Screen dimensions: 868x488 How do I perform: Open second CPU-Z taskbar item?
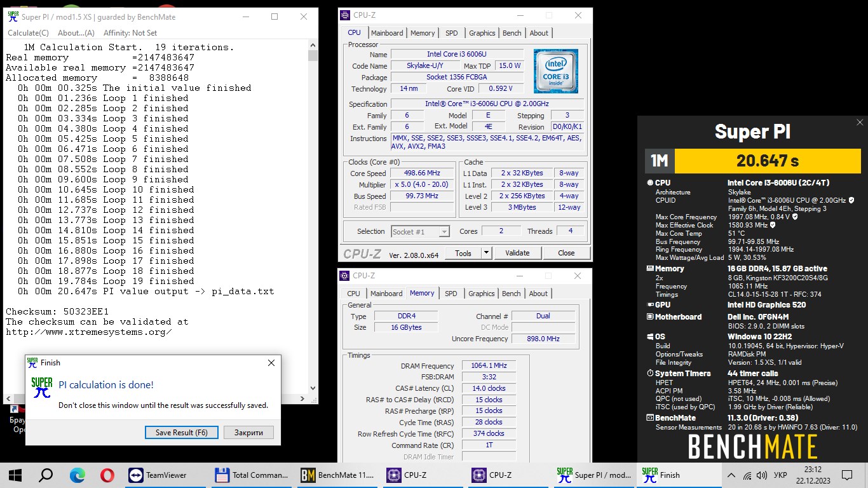[x=509, y=475]
